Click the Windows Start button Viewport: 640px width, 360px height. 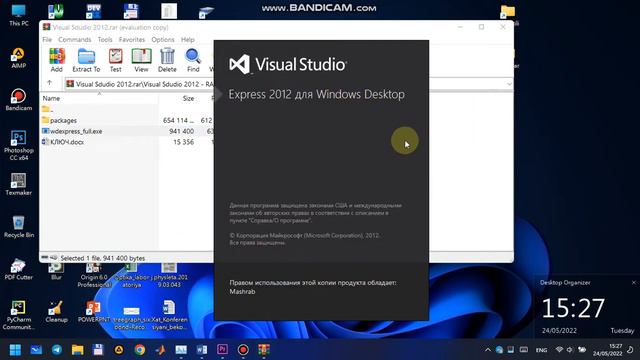click(15, 350)
